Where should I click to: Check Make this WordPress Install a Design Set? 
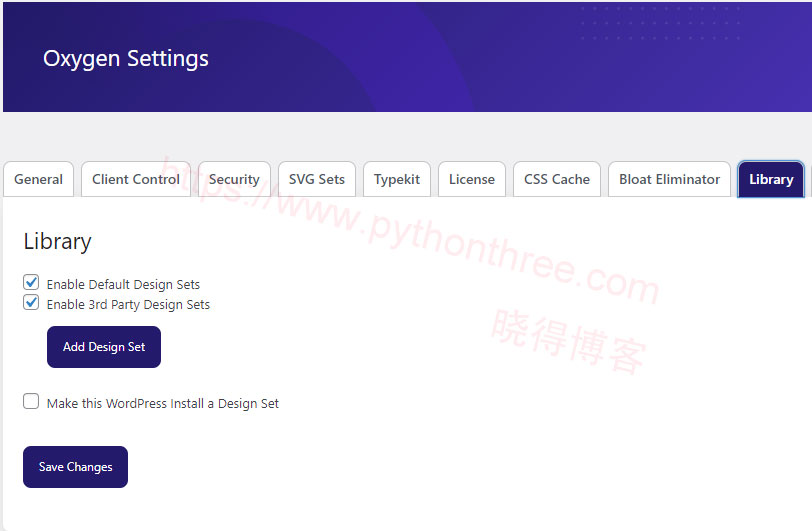(x=31, y=401)
